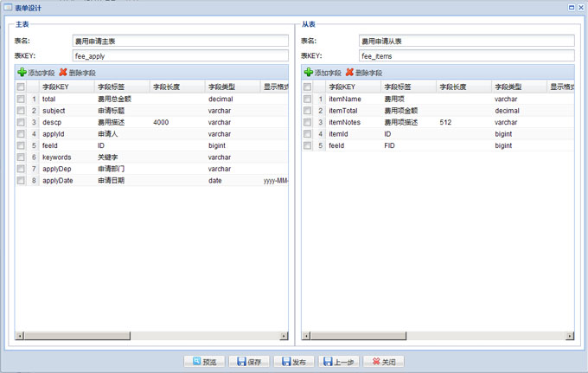Click the 关键字 label cell

[122, 157]
